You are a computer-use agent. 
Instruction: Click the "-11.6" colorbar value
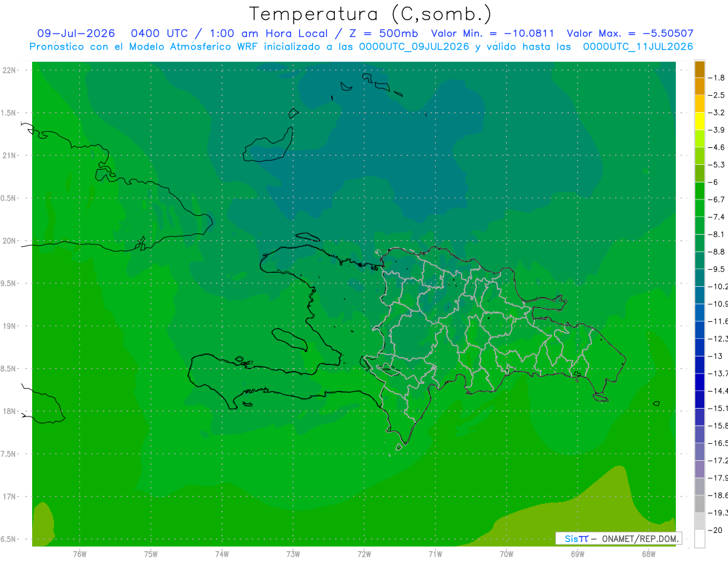[x=718, y=321]
